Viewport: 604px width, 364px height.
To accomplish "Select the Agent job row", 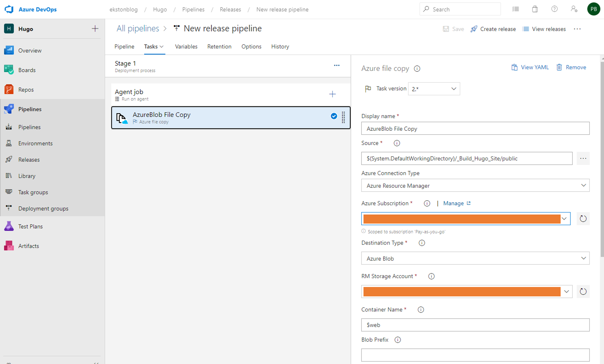I will pos(230,94).
